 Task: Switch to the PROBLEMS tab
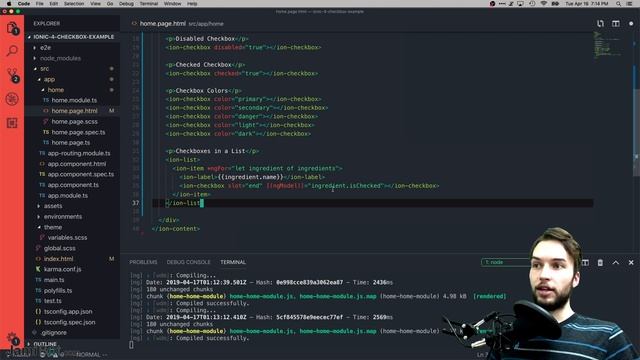143,262
